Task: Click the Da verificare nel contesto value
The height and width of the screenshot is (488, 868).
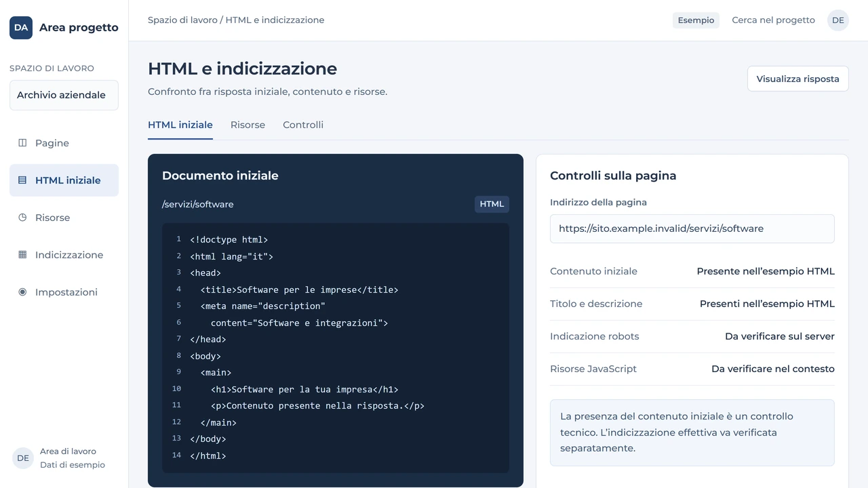Action: (773, 369)
